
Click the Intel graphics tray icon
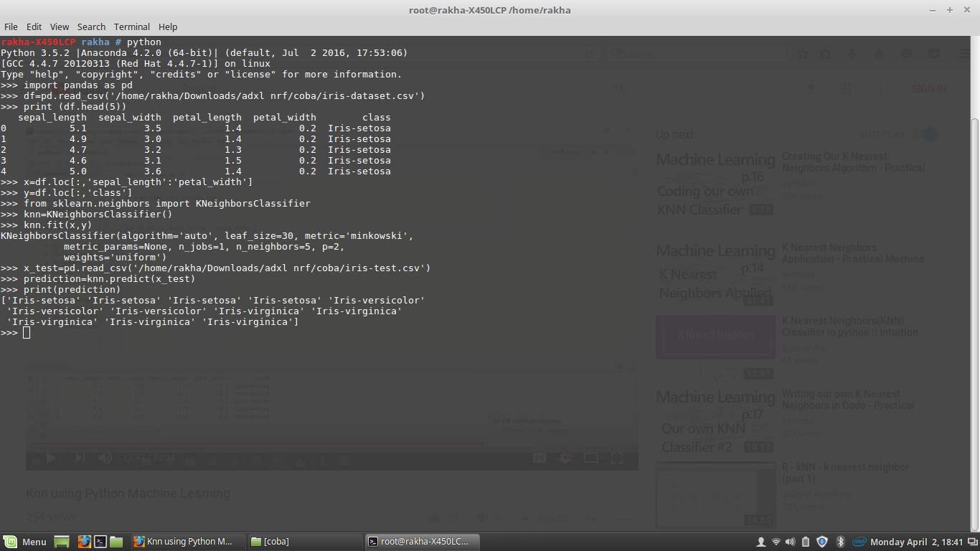(859, 542)
